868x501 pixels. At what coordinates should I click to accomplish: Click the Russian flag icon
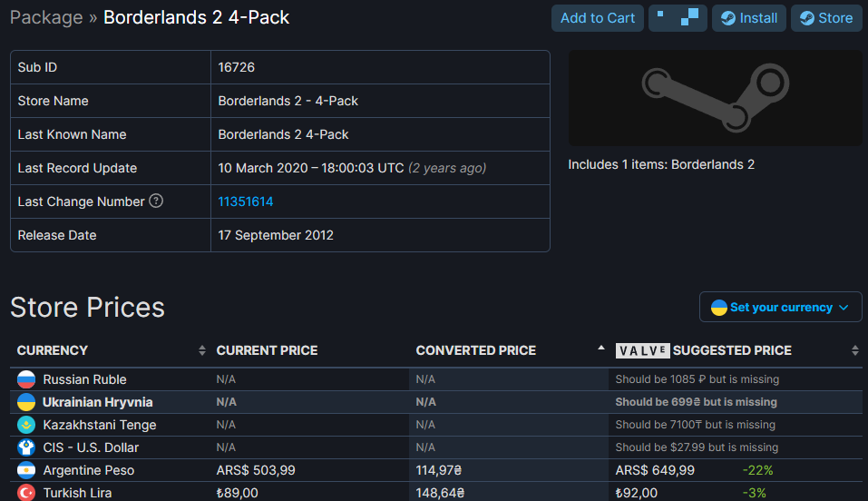pos(26,379)
